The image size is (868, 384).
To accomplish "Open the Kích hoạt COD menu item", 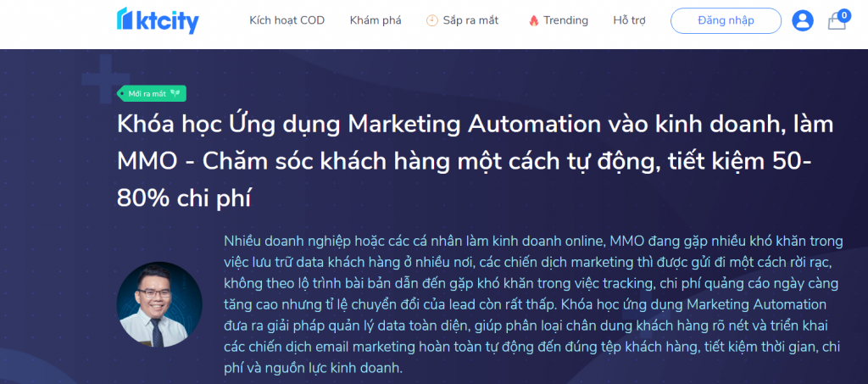I will click(x=287, y=20).
